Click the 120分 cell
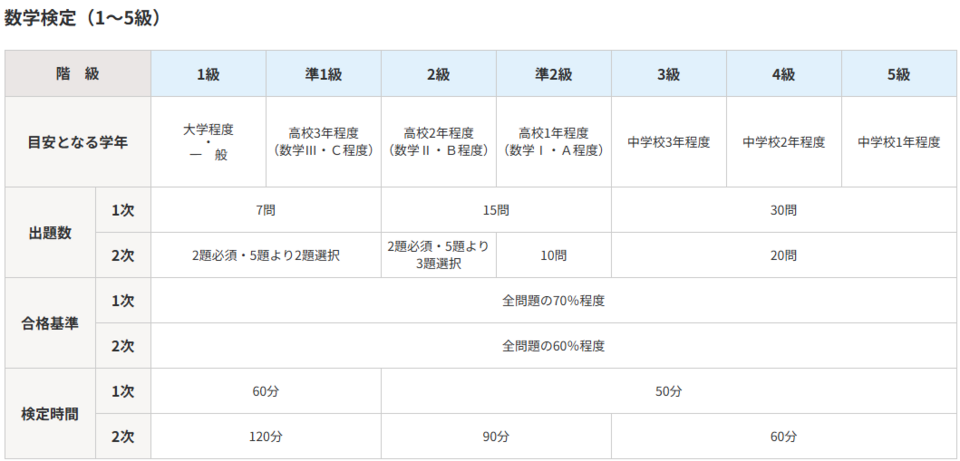 coord(266,436)
